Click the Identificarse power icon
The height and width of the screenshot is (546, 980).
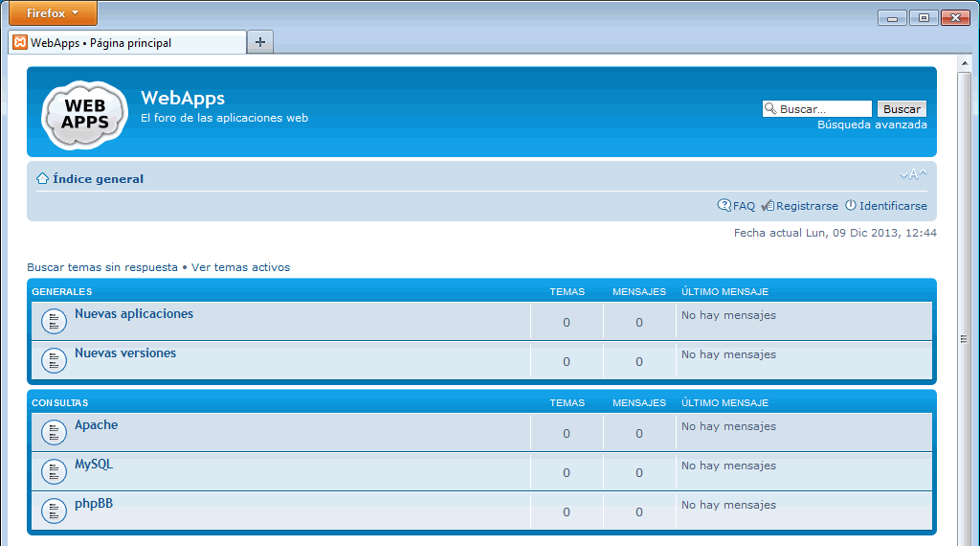coord(851,205)
